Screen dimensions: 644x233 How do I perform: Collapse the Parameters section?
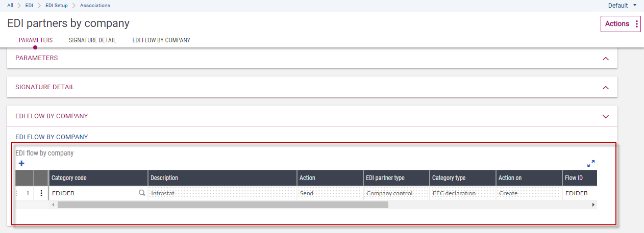pos(606,59)
